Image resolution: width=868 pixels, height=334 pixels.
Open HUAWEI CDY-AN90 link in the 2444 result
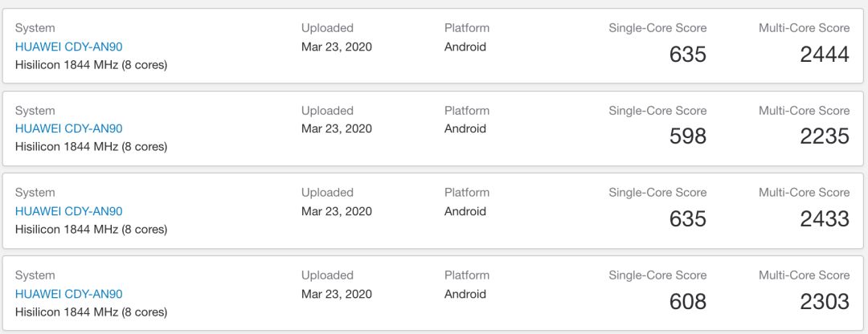69,47
